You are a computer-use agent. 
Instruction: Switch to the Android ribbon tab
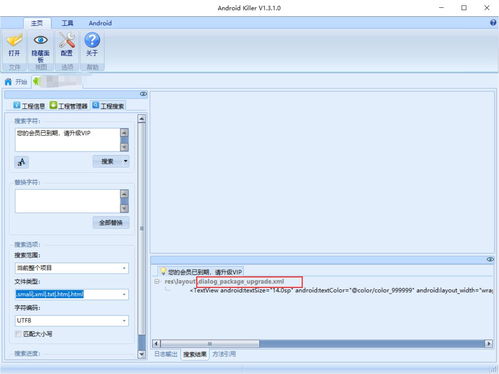coord(100,23)
